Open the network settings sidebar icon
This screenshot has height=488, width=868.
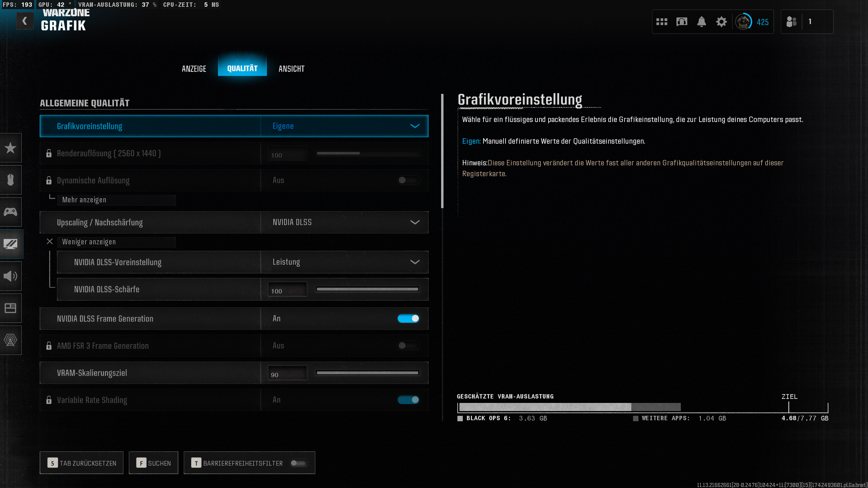point(11,340)
